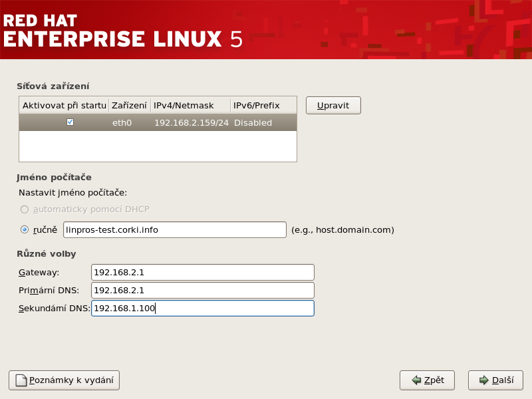
Task: Click the Red Hat Enterprise Linux 5 banner title
Action: 122,30
